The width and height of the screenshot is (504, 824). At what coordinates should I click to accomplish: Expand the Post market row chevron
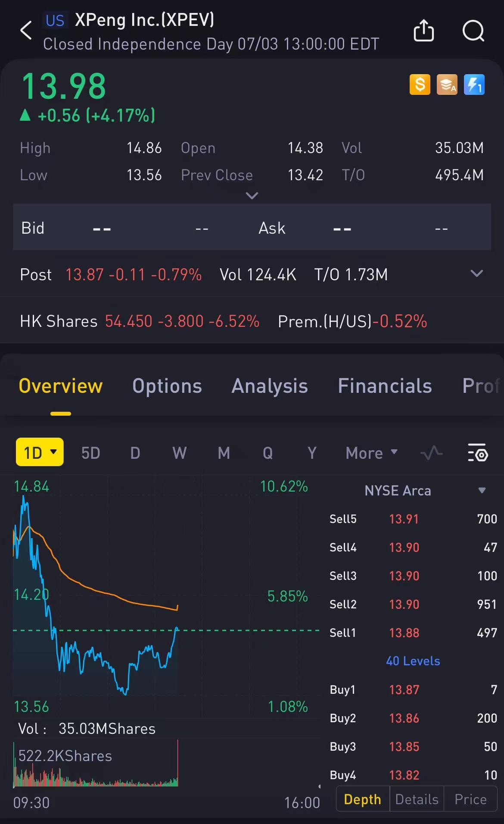click(x=476, y=274)
